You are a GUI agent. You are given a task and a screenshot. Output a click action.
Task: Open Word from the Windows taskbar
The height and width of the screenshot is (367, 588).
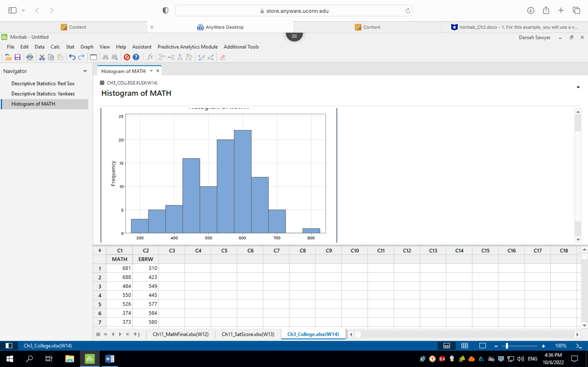pyautogui.click(x=110, y=359)
